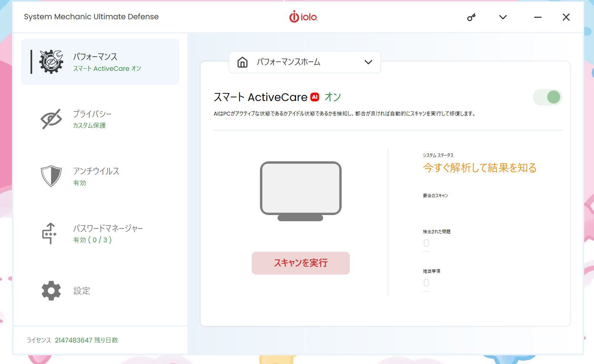Viewport: 594px width, 364px height.
Task: Click the AI badge next to ActiveCare
Action: [x=315, y=97]
